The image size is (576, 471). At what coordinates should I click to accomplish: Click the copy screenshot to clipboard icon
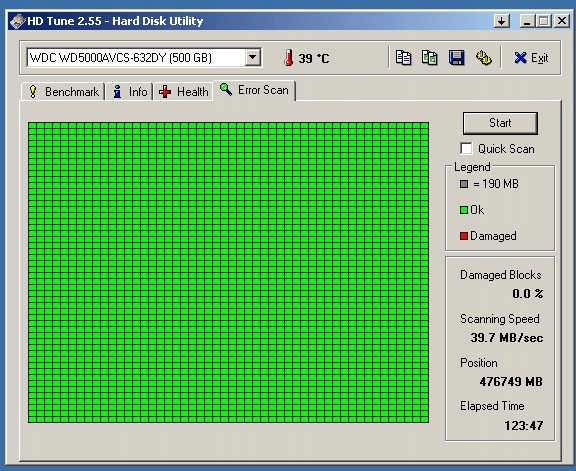click(429, 58)
